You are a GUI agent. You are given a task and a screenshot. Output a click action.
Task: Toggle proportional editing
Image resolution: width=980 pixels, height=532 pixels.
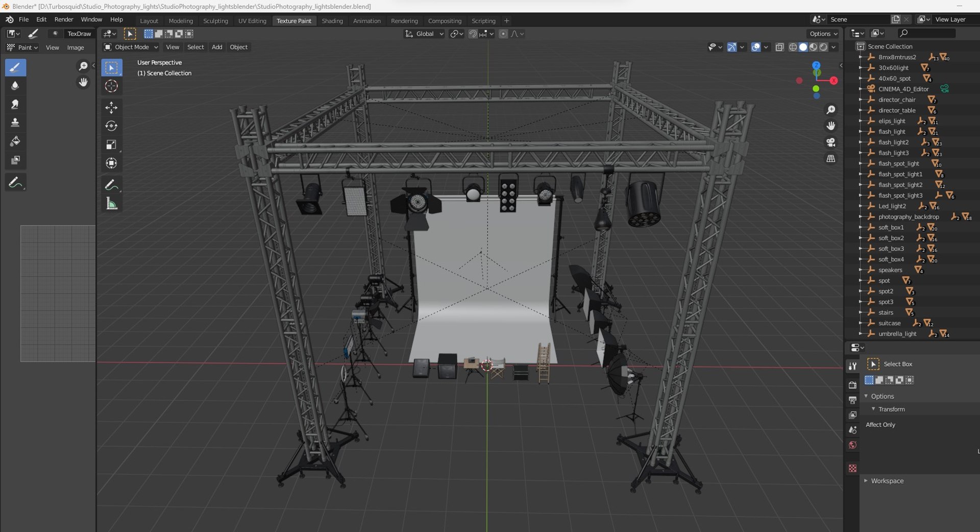[503, 34]
